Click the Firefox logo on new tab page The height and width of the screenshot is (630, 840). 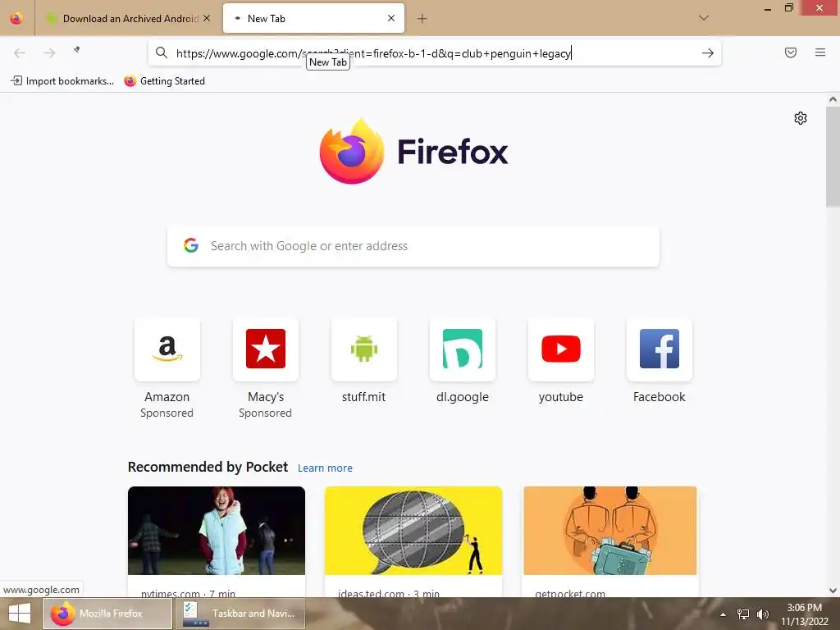413,152
